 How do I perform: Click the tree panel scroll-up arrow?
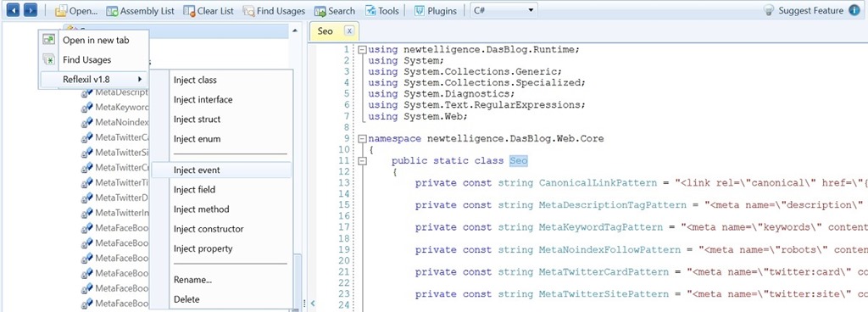pos(296,31)
